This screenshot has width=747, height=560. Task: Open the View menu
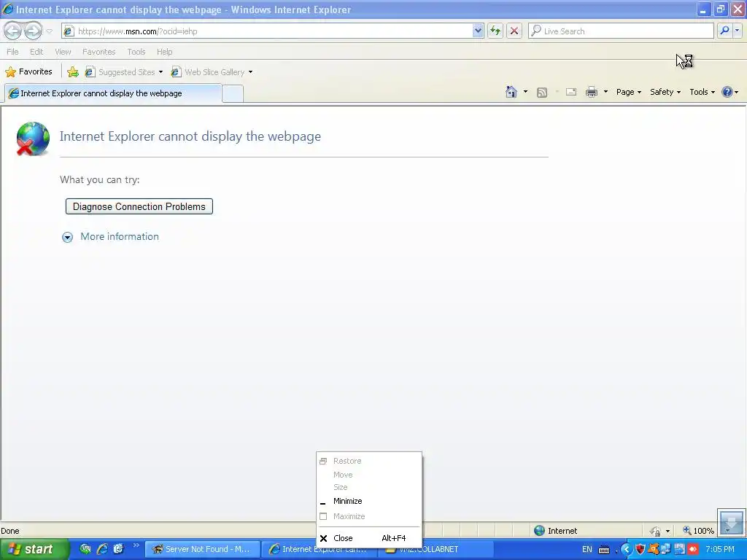(63, 52)
